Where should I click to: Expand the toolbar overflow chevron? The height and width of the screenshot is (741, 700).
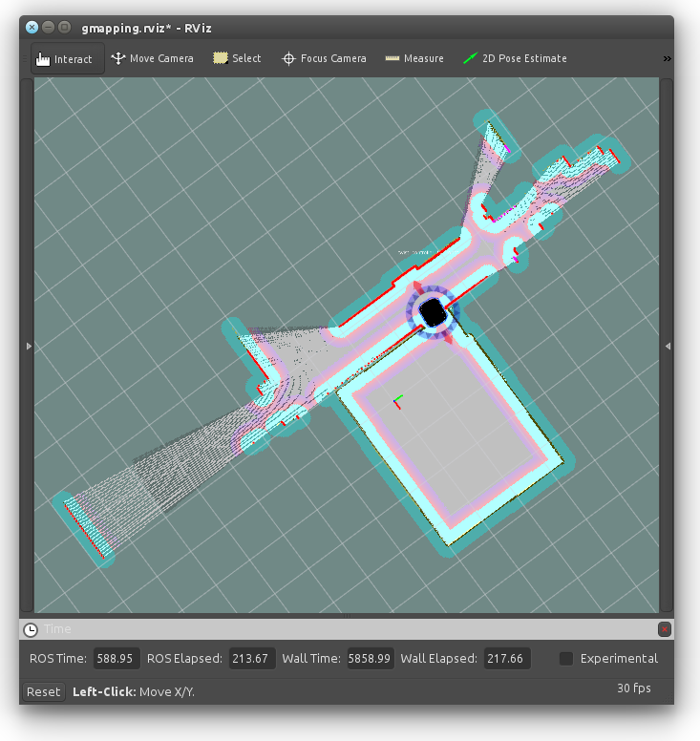point(667,59)
